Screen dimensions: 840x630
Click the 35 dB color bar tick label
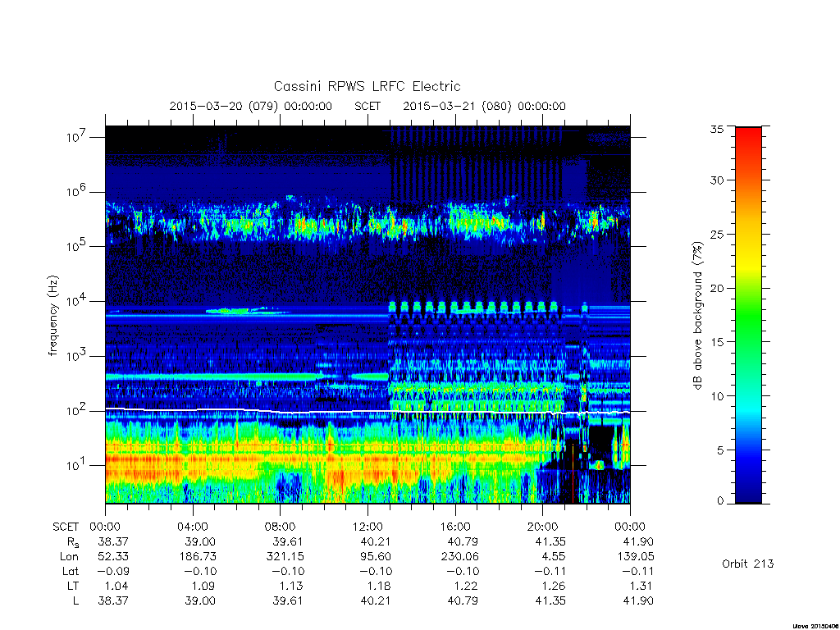(716, 129)
